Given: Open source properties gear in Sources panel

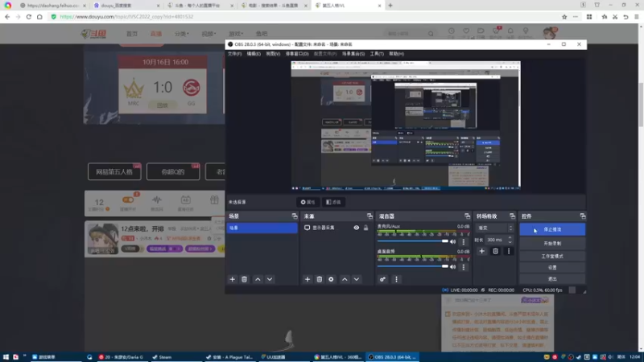Looking at the screenshot, I should point(331,279).
